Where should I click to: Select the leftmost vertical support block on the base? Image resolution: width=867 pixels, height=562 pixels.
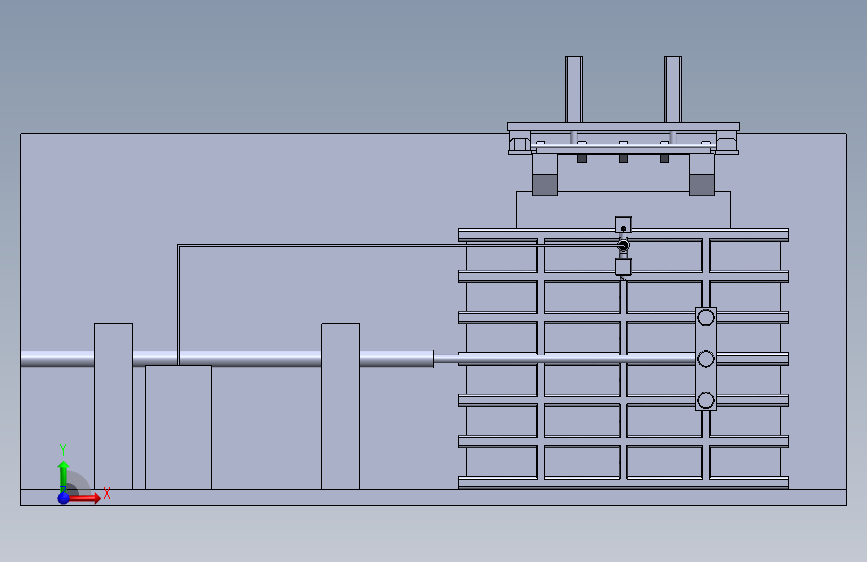pyautogui.click(x=113, y=406)
